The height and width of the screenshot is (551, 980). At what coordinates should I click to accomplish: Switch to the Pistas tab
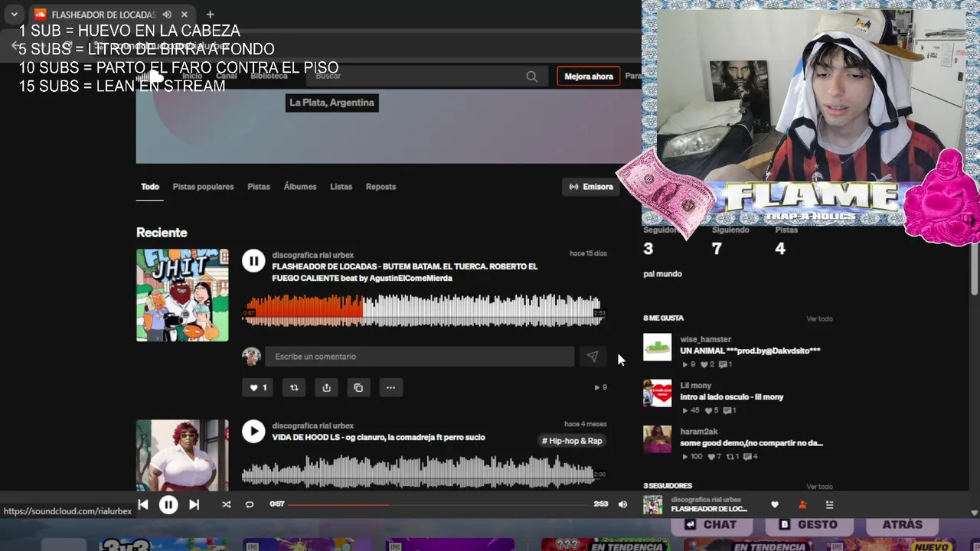point(259,187)
